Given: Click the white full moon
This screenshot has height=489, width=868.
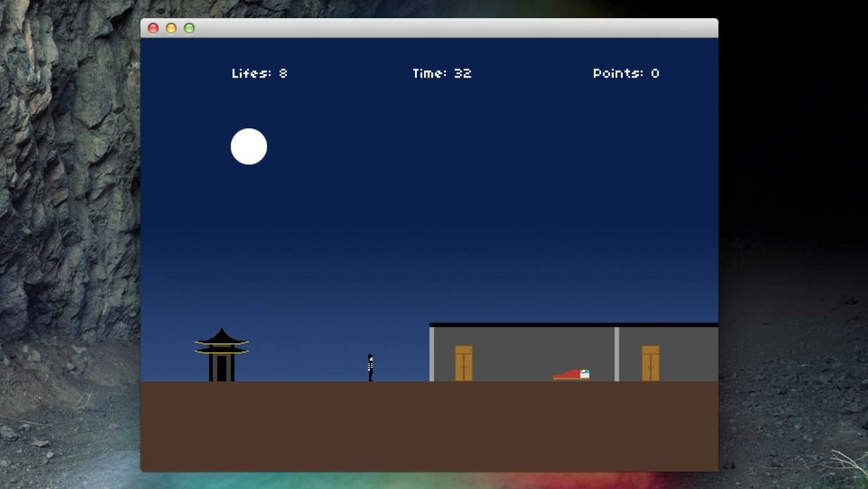Looking at the screenshot, I should tap(249, 147).
